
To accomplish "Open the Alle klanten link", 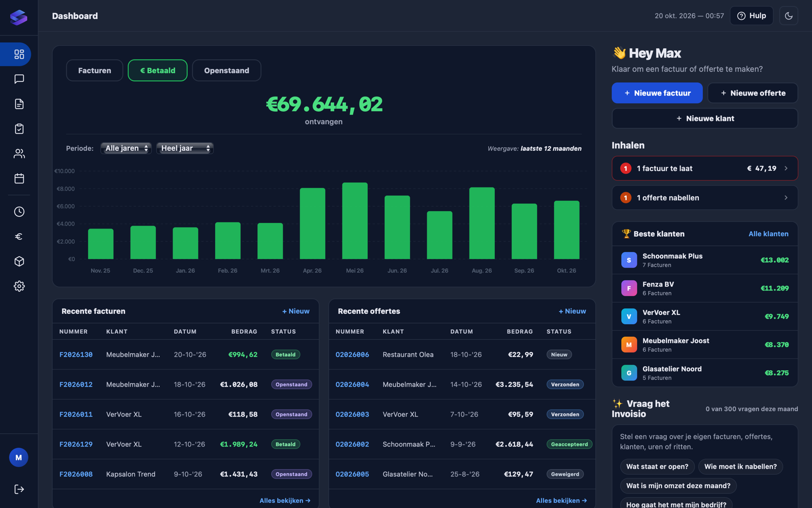I will click(768, 234).
